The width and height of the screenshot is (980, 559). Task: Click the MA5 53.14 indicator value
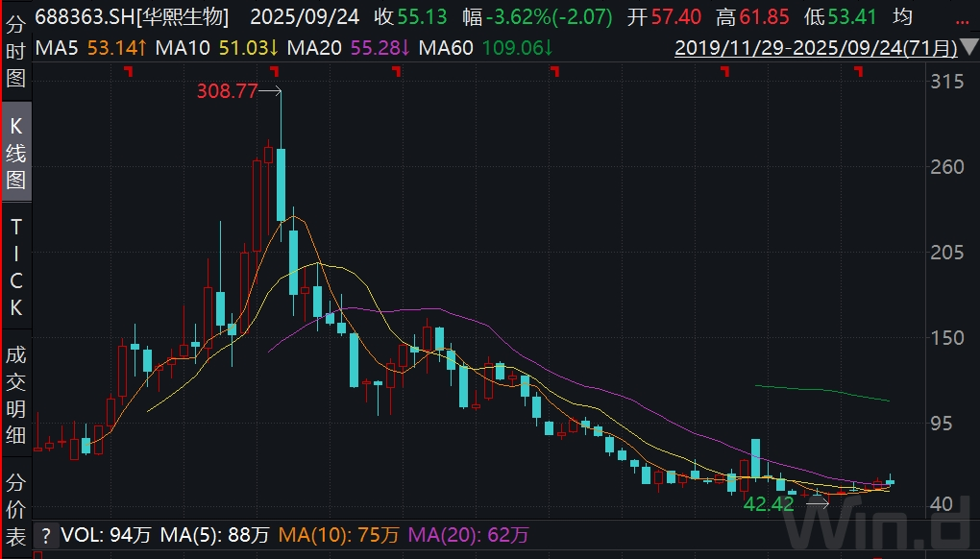pos(91,47)
